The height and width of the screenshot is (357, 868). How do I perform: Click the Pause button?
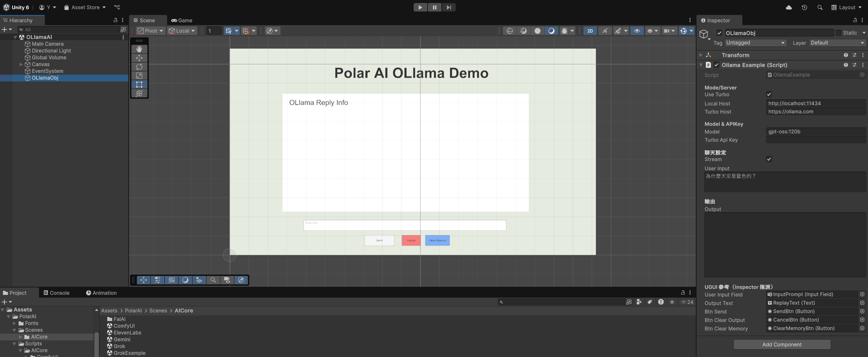click(435, 7)
